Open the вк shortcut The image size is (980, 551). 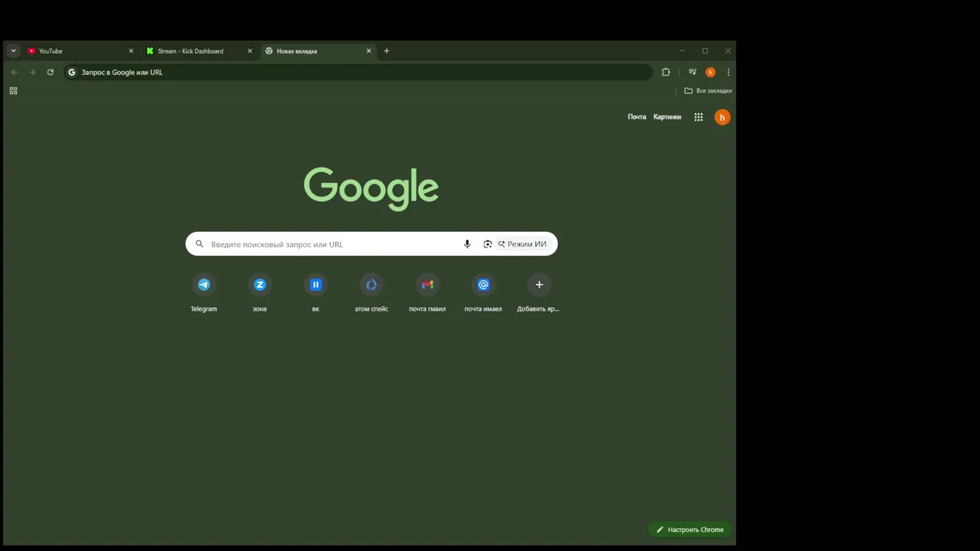[315, 294]
